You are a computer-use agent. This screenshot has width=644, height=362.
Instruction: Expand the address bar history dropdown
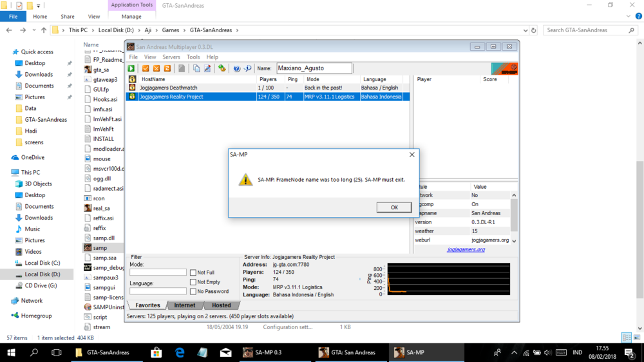coord(526,30)
